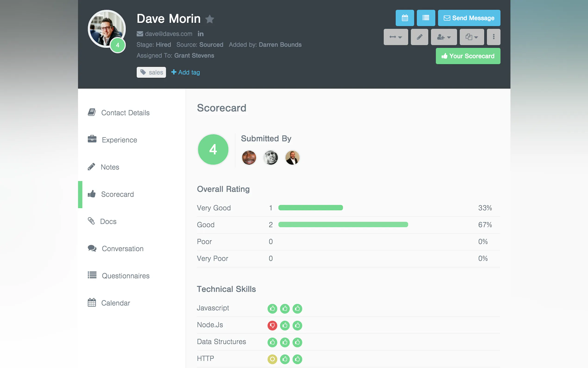Expand the move stage arrows dropdown

pos(395,37)
